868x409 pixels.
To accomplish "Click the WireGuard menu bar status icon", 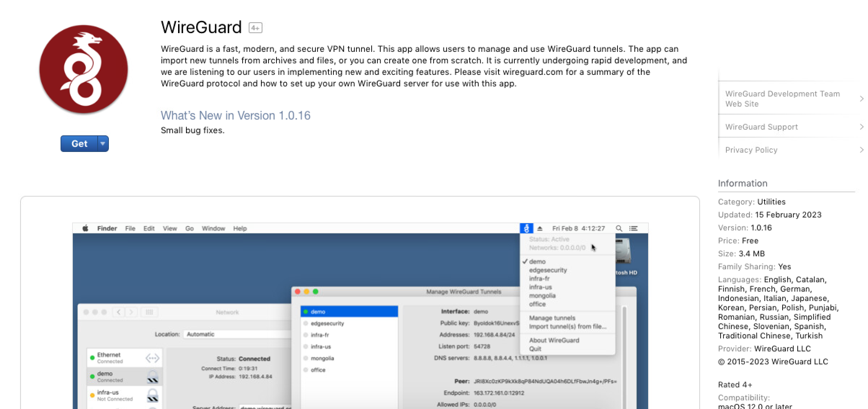I will pyautogui.click(x=526, y=228).
